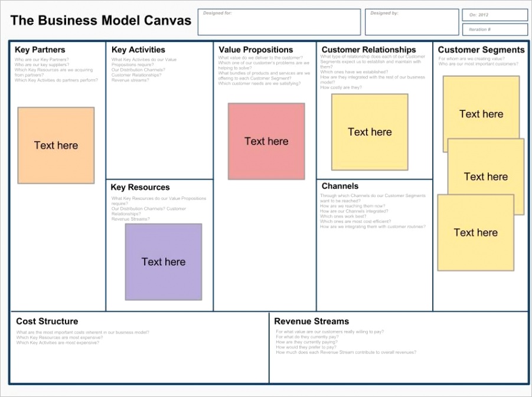Click the "Designed by" input box

pos(411,22)
